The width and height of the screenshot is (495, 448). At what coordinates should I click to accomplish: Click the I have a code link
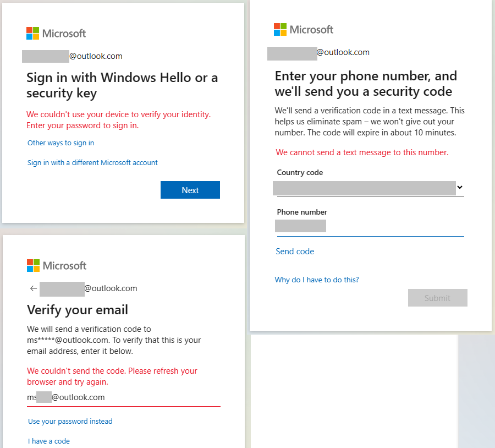(49, 441)
